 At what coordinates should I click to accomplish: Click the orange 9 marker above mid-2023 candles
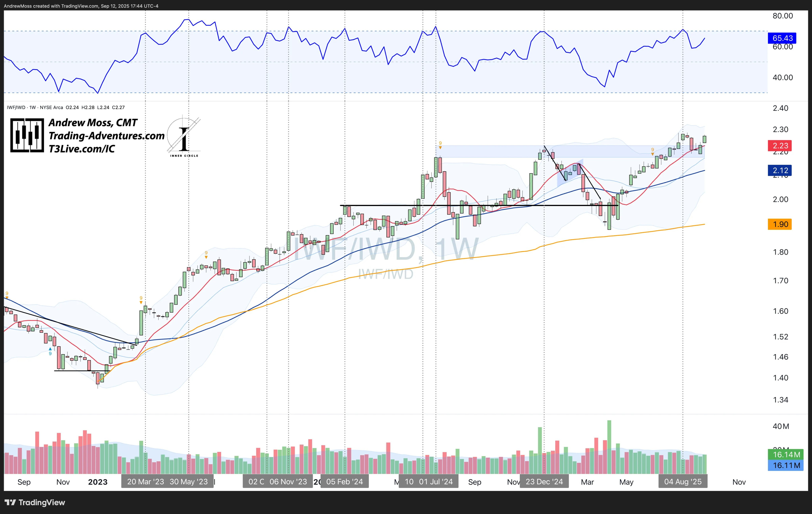tap(206, 255)
